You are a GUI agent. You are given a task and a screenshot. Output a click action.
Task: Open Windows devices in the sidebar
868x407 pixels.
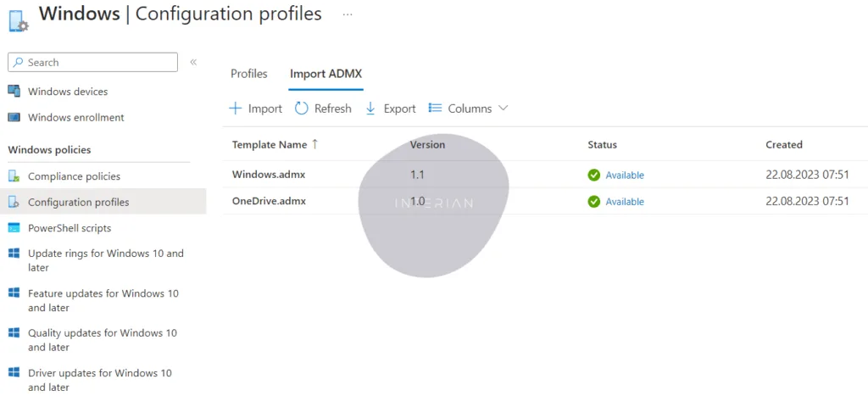(x=68, y=92)
